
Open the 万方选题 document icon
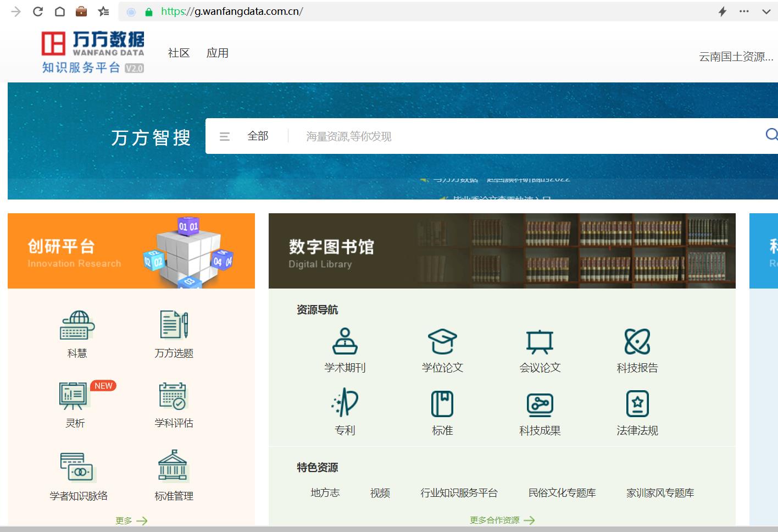click(x=174, y=325)
